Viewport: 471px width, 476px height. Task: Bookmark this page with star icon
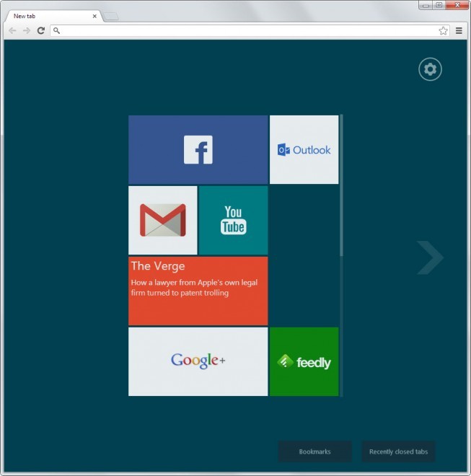pos(443,31)
